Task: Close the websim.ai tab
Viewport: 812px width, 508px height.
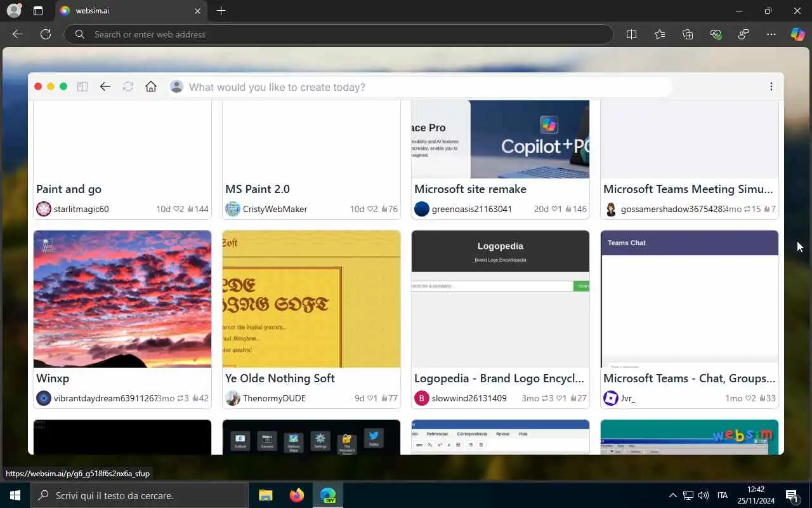Action: tap(197, 11)
